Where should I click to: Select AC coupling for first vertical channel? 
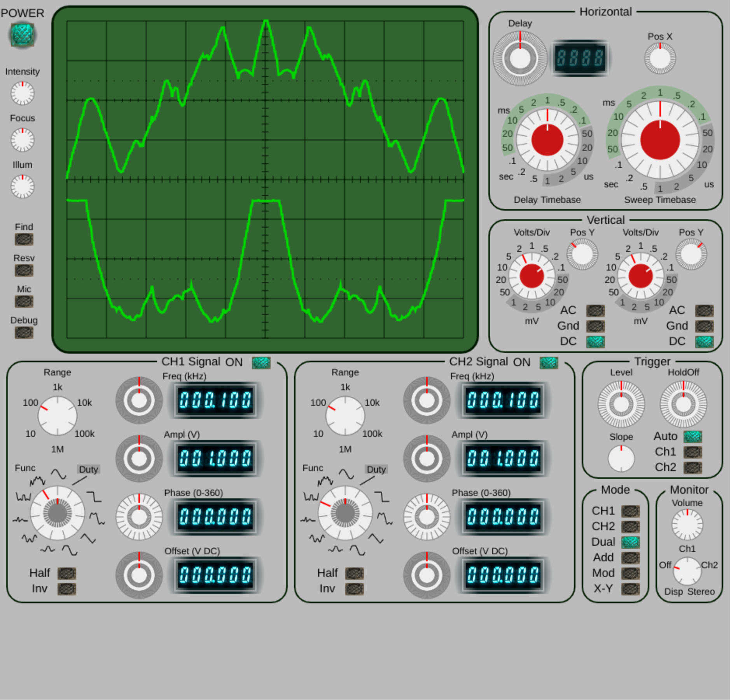tap(596, 311)
